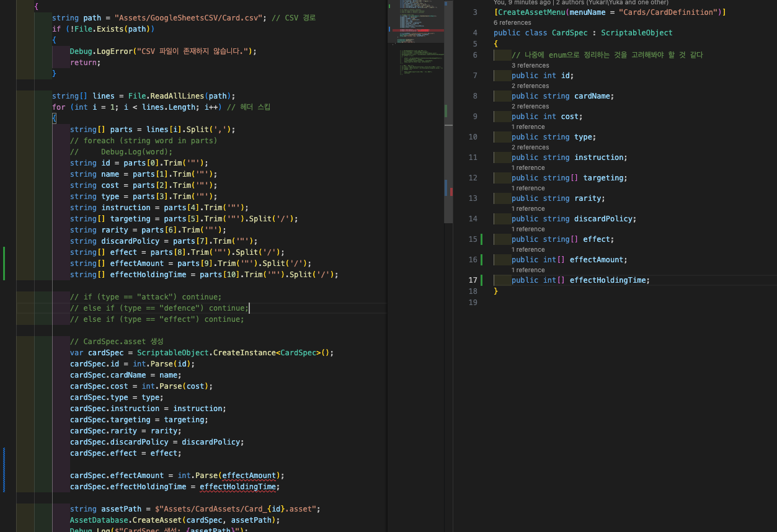The image size is (777, 532).
Task: Click the squiggled 'effectAmount' inside int.Parse call
Action: (x=248, y=476)
